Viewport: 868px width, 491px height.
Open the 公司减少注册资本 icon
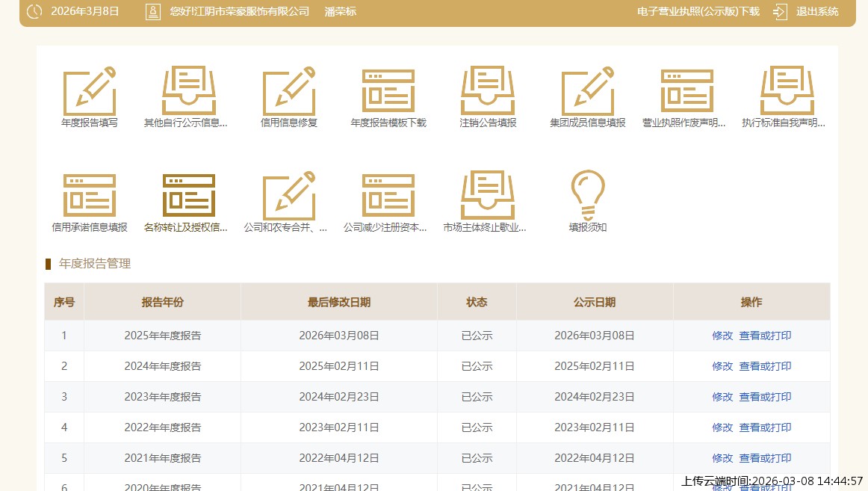click(388, 197)
